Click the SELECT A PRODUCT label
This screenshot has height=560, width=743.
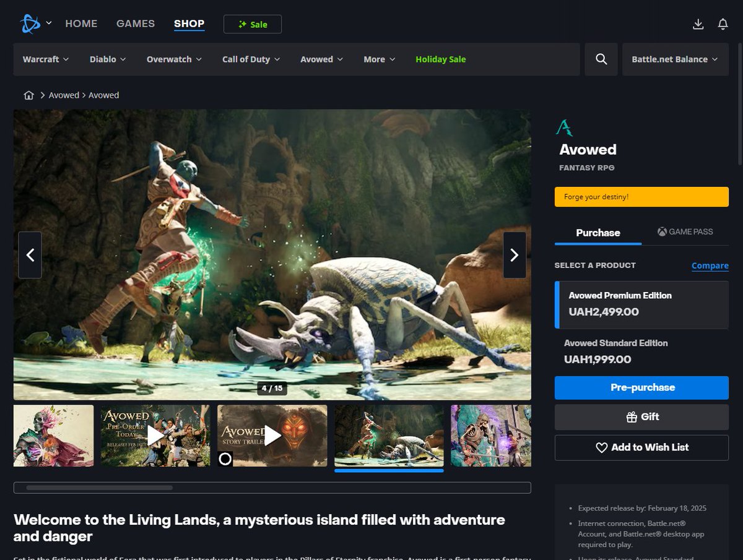(595, 265)
